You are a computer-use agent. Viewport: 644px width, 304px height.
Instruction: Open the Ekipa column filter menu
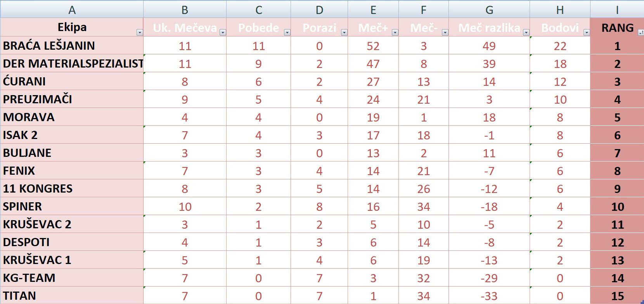pyautogui.click(x=139, y=33)
